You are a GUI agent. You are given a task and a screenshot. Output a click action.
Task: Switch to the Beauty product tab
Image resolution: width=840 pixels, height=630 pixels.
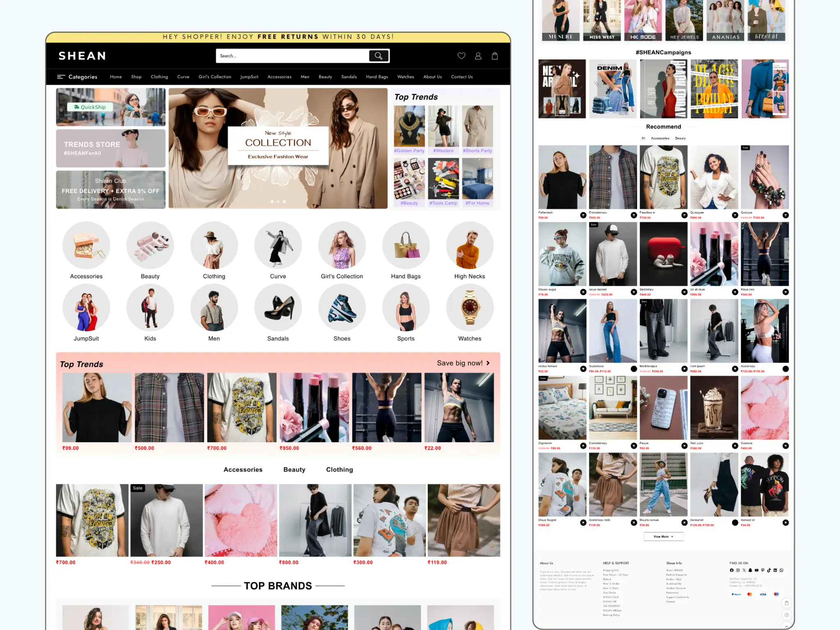(294, 470)
